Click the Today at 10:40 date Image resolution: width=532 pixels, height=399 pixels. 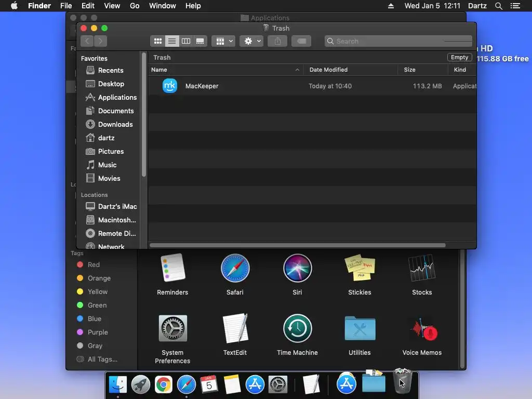(330, 86)
